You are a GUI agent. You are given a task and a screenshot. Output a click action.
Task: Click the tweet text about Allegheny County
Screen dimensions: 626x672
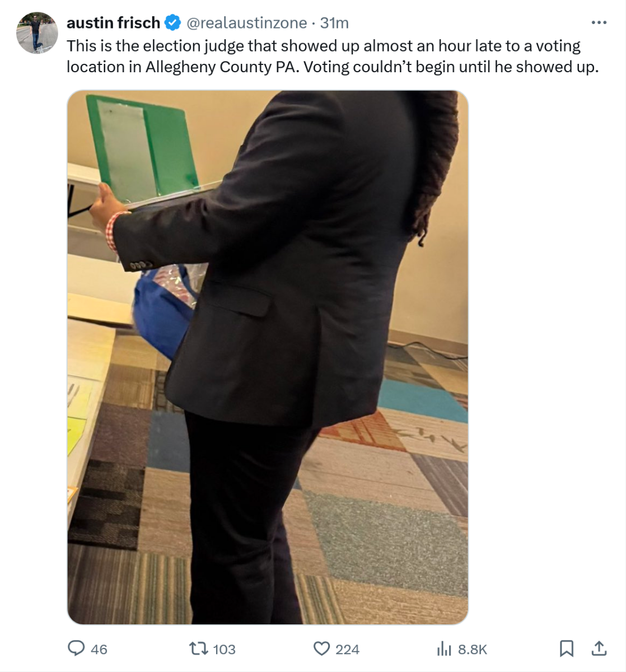[333, 56]
